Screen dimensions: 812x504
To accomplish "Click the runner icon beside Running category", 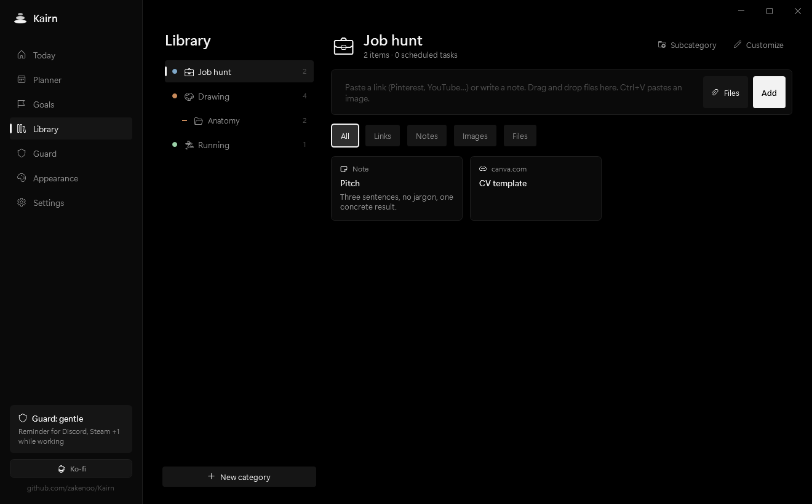I will click(189, 145).
